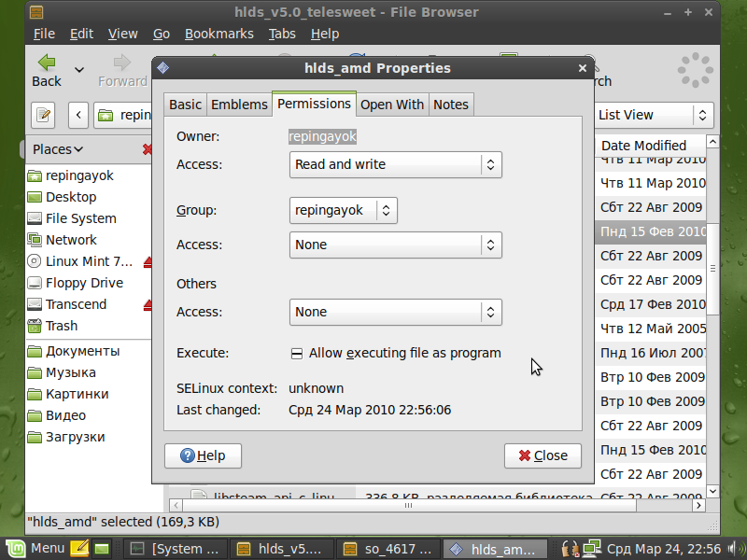Click the vertical scrollbar up arrow

712,142
